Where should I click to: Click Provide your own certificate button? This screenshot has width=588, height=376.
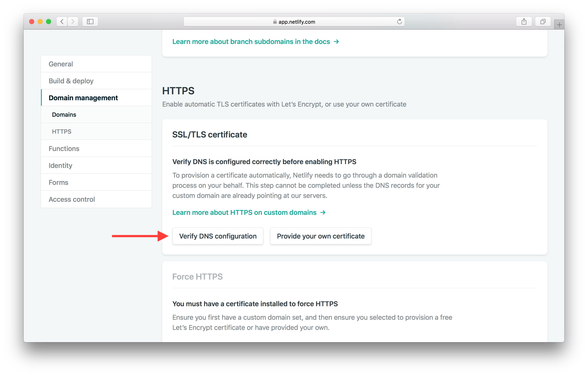tap(320, 236)
